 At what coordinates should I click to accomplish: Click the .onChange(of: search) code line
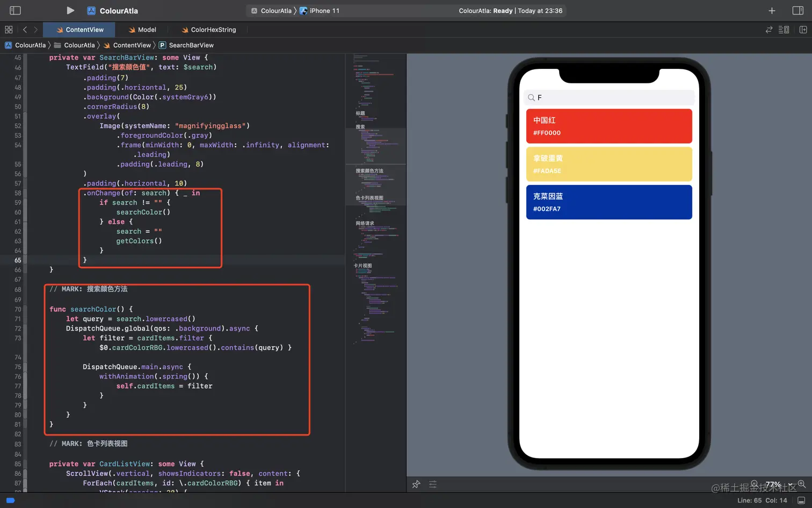click(141, 193)
